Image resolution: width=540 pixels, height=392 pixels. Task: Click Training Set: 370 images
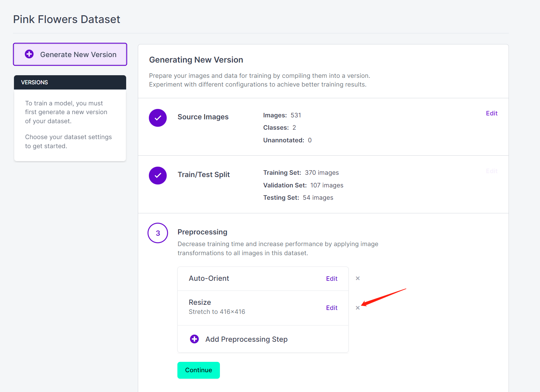(x=301, y=172)
